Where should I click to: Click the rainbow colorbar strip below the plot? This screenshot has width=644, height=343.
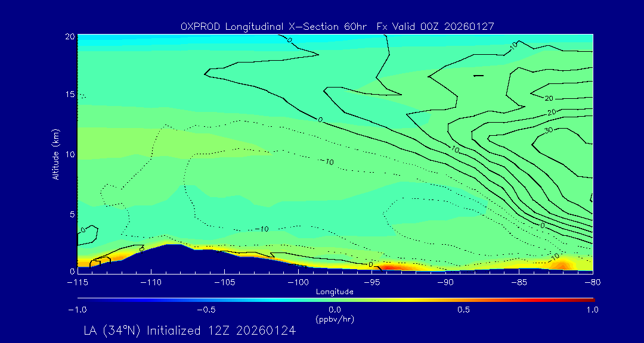pos(336,300)
